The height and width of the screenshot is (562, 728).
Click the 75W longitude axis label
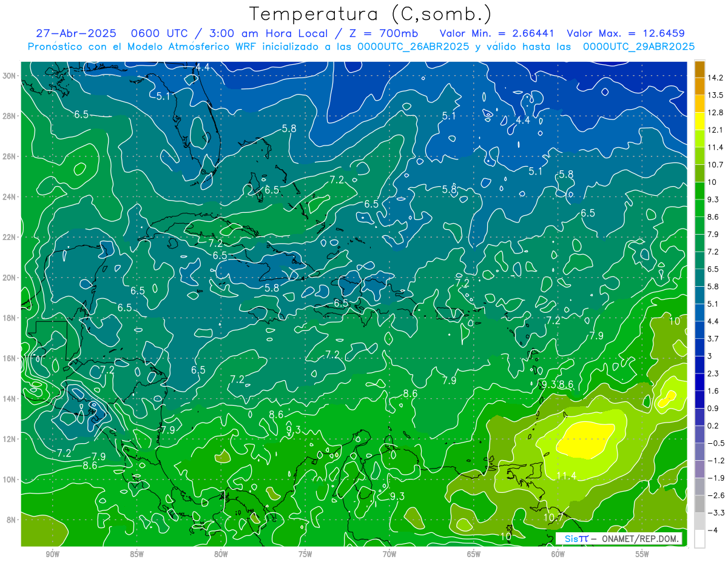point(305,554)
